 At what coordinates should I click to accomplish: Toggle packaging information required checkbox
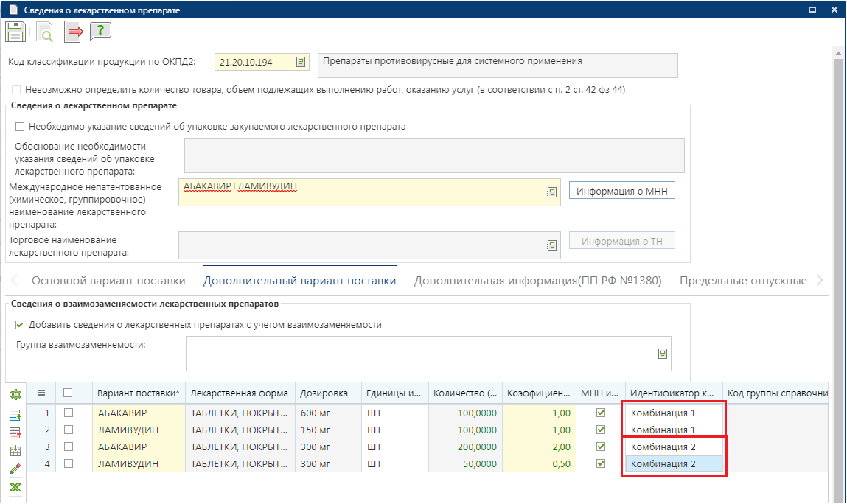pyautogui.click(x=20, y=127)
